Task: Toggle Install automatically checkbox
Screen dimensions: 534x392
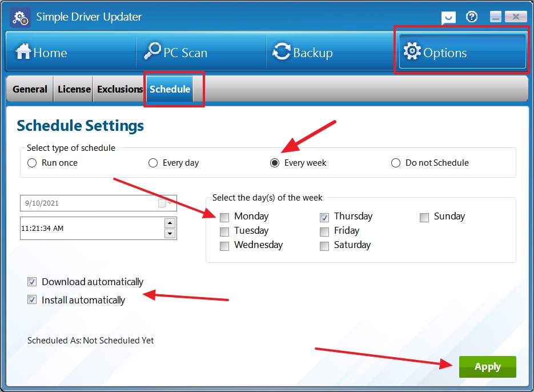Action: [32, 299]
